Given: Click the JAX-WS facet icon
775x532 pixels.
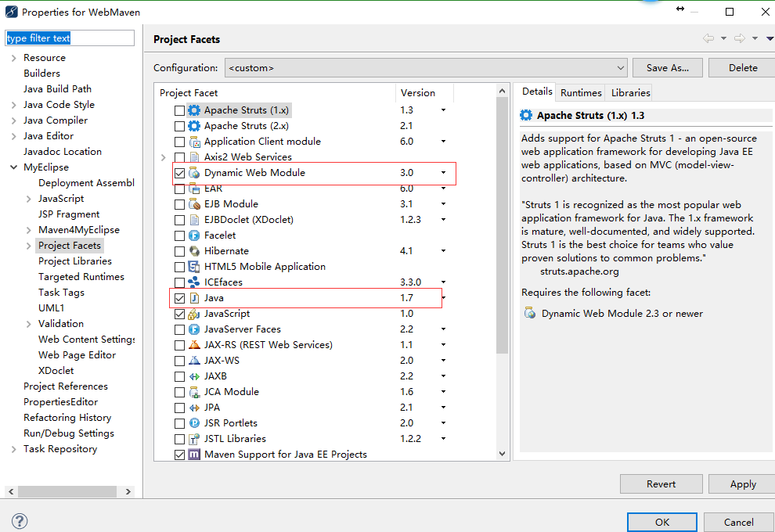Looking at the screenshot, I should pyautogui.click(x=194, y=361).
